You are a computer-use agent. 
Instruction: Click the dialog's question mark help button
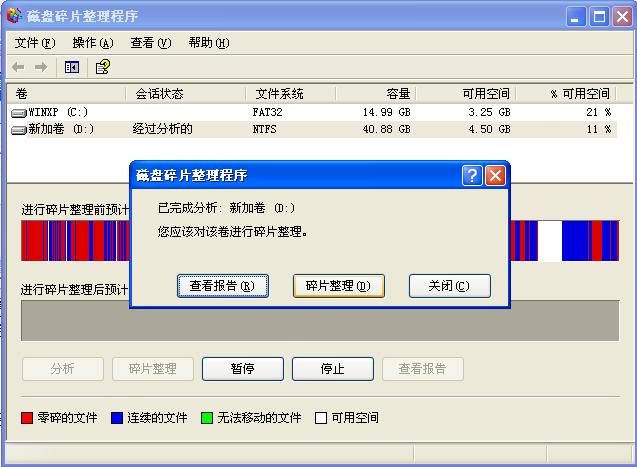(x=472, y=176)
